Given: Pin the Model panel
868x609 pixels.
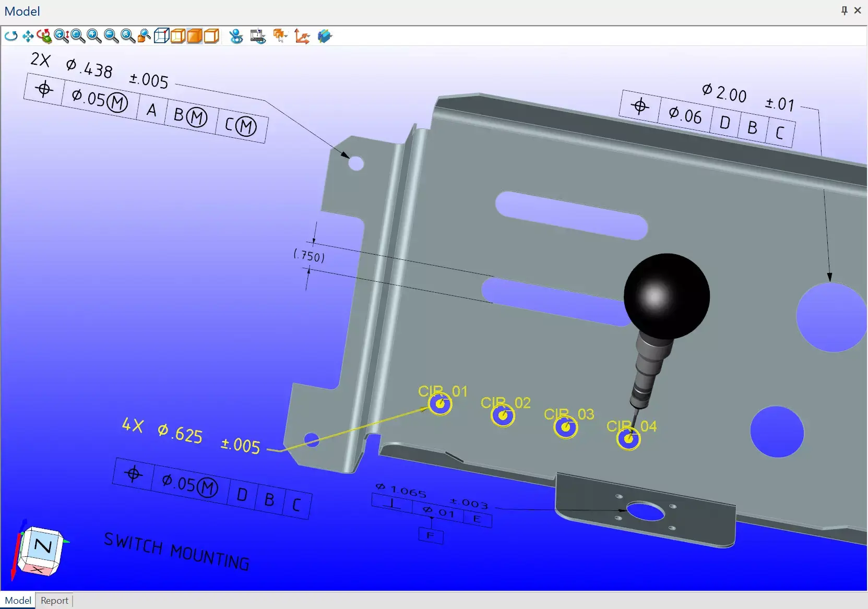Looking at the screenshot, I should click(x=845, y=11).
